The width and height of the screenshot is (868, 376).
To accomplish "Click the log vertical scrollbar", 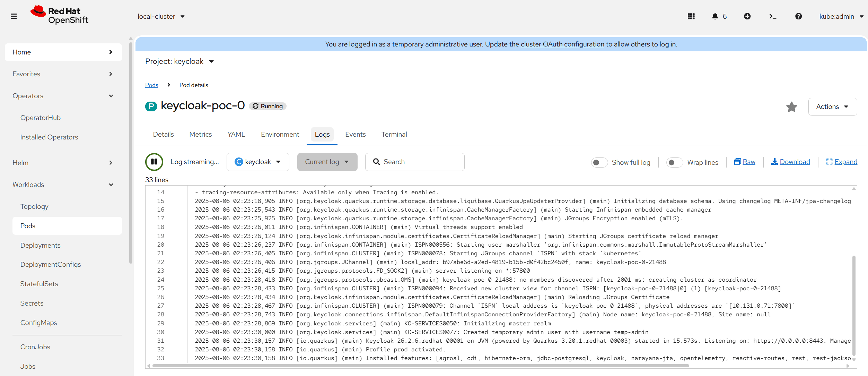I will [x=854, y=306].
